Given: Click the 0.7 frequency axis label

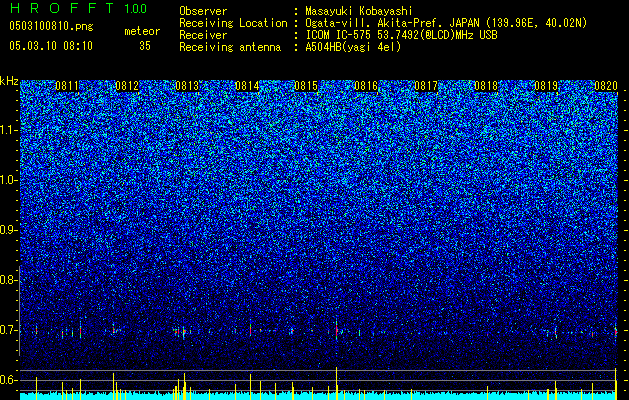Looking at the screenshot, I should 8,330.
